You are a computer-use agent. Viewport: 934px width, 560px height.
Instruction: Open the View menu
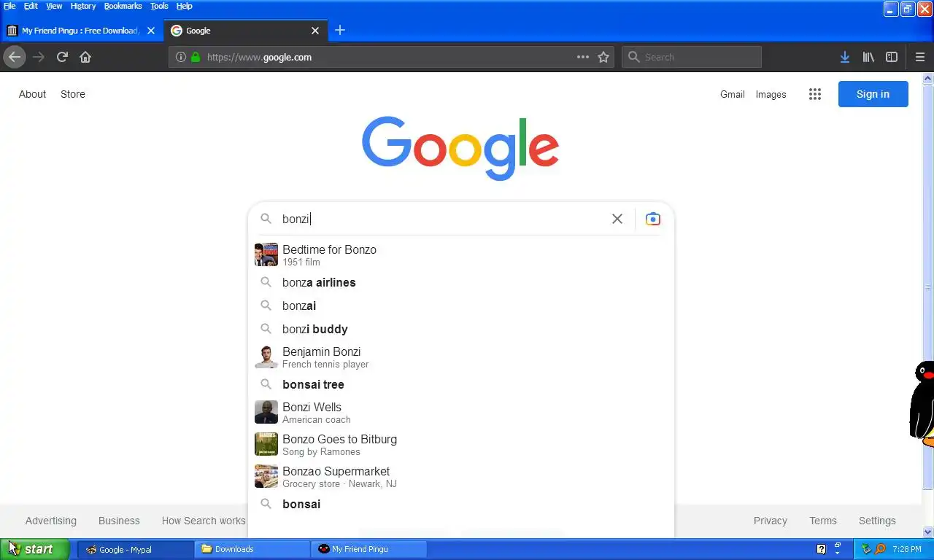point(54,6)
